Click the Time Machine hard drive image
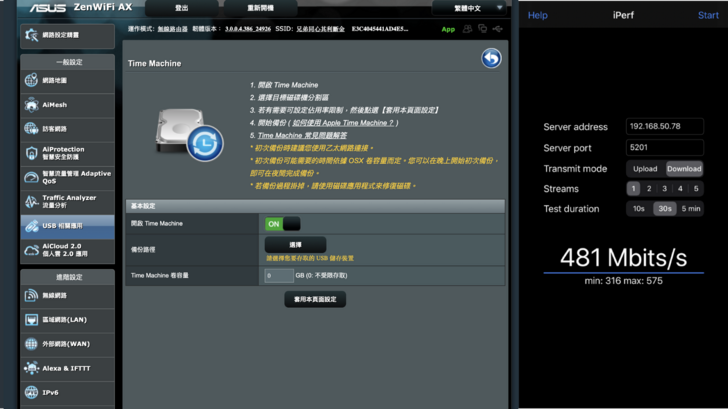The height and width of the screenshot is (409, 728). point(188,135)
